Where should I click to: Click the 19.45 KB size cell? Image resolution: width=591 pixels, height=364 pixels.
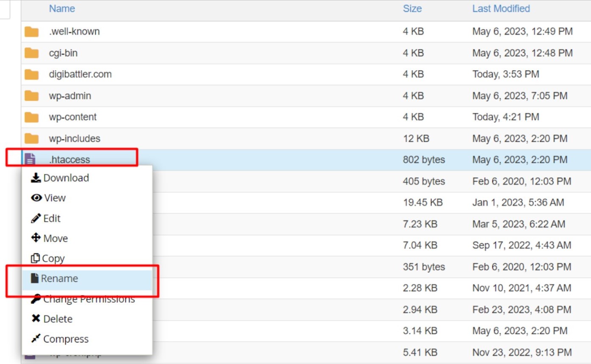pos(422,203)
